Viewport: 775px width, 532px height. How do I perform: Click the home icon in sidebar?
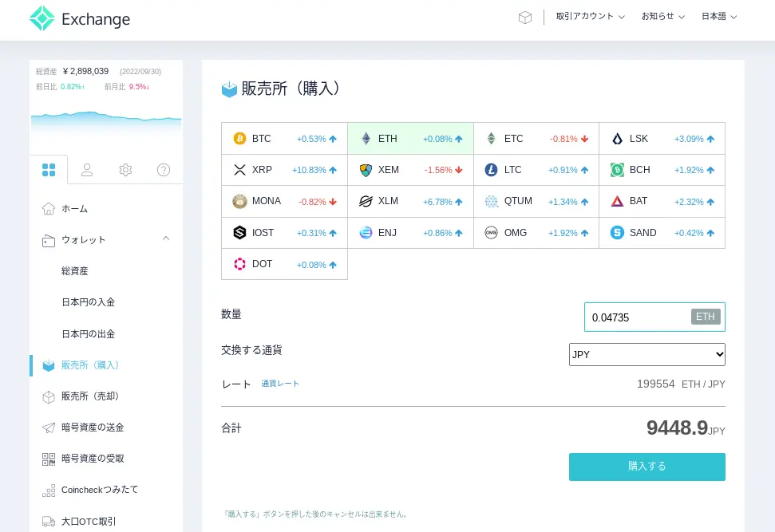tap(49, 209)
